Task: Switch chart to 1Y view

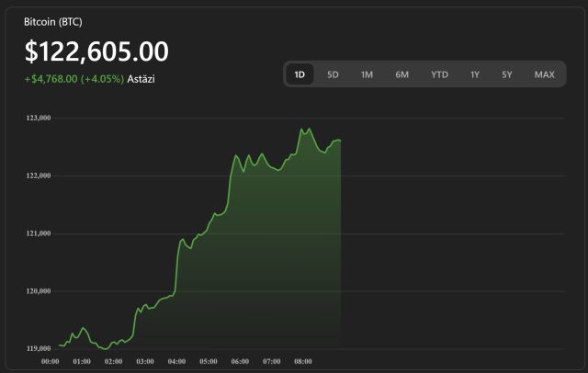Action: 475,74
